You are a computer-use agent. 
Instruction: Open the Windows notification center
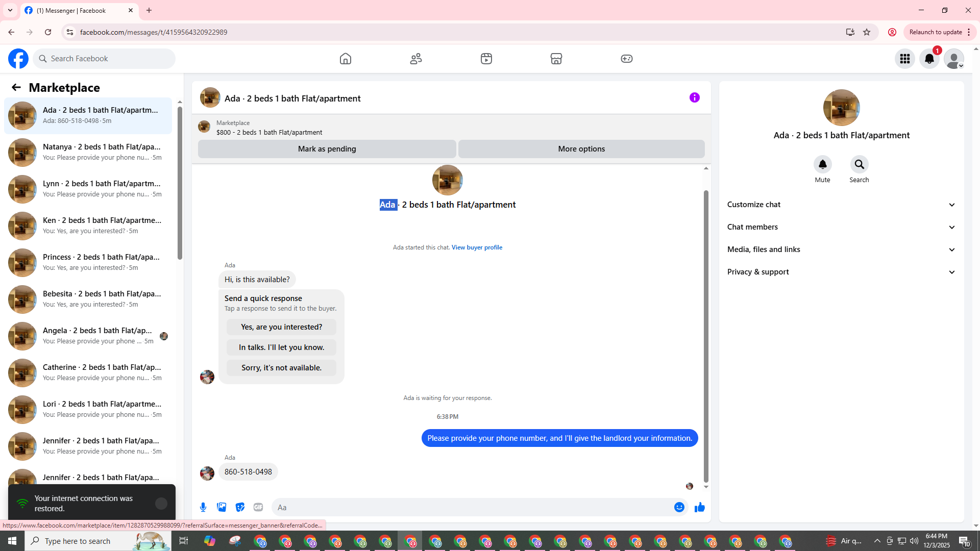tap(964, 541)
